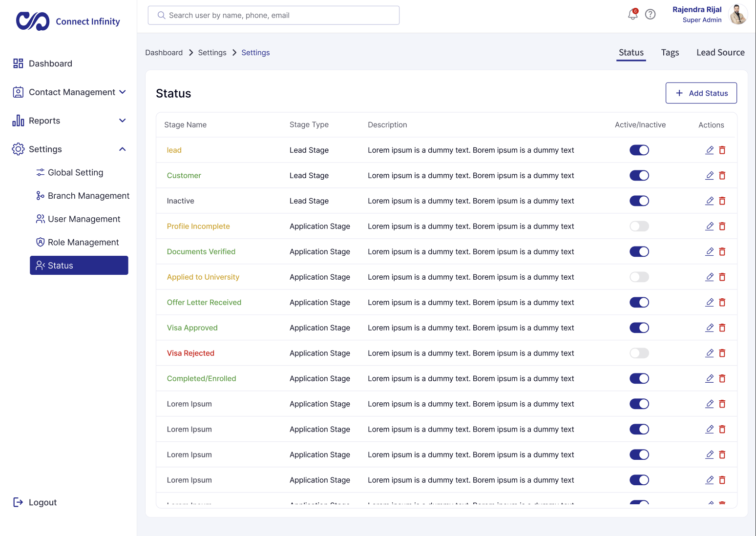Open the help question mark icon

pyautogui.click(x=650, y=14)
